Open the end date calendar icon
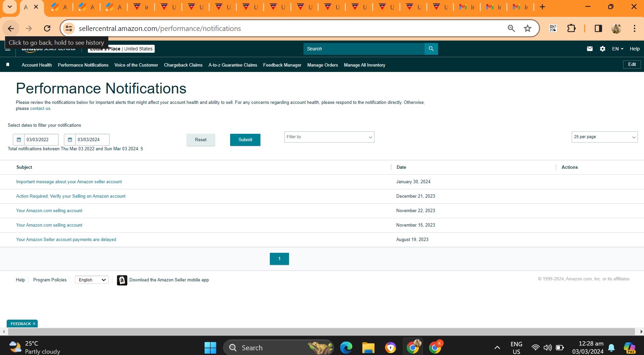644x355 pixels. pos(70,140)
